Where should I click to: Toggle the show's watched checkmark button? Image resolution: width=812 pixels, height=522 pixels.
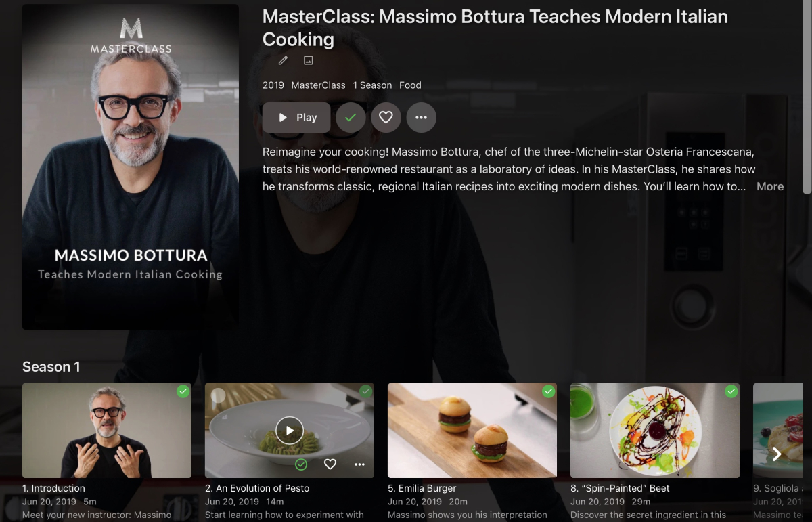pos(351,118)
